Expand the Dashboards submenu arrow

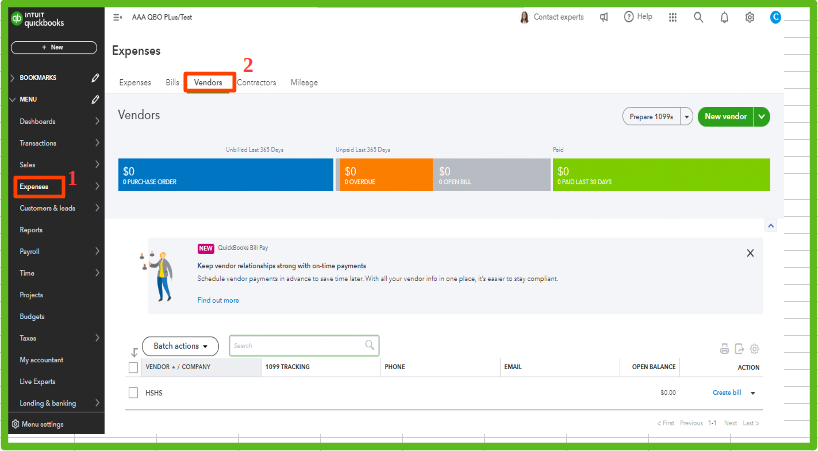[x=97, y=121]
